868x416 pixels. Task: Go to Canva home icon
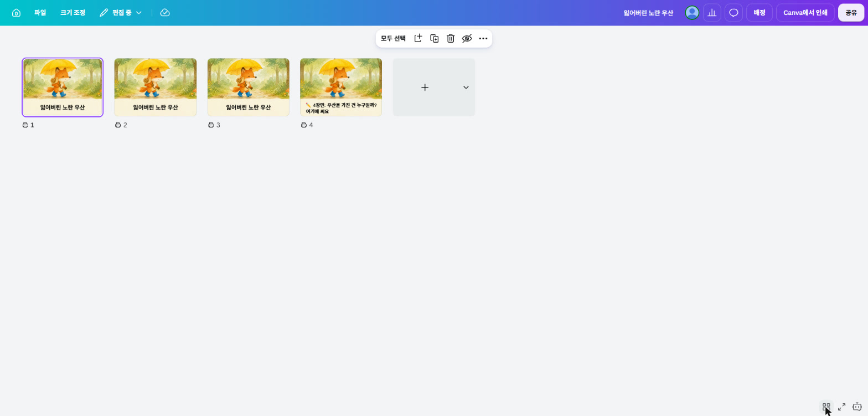16,13
